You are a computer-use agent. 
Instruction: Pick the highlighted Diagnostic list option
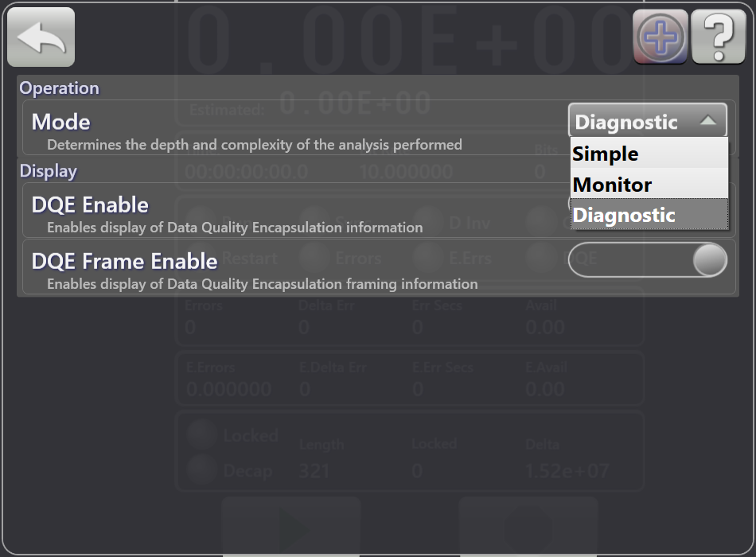pyautogui.click(x=649, y=215)
